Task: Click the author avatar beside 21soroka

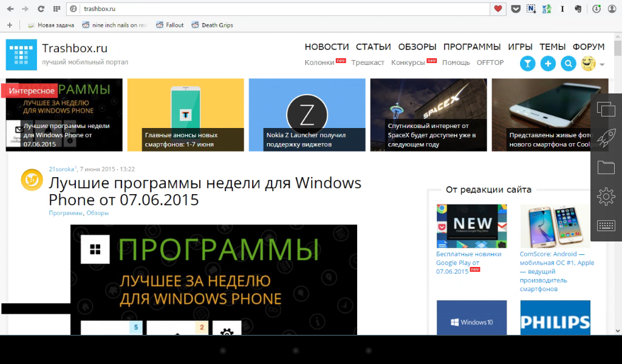Action: pos(32,180)
